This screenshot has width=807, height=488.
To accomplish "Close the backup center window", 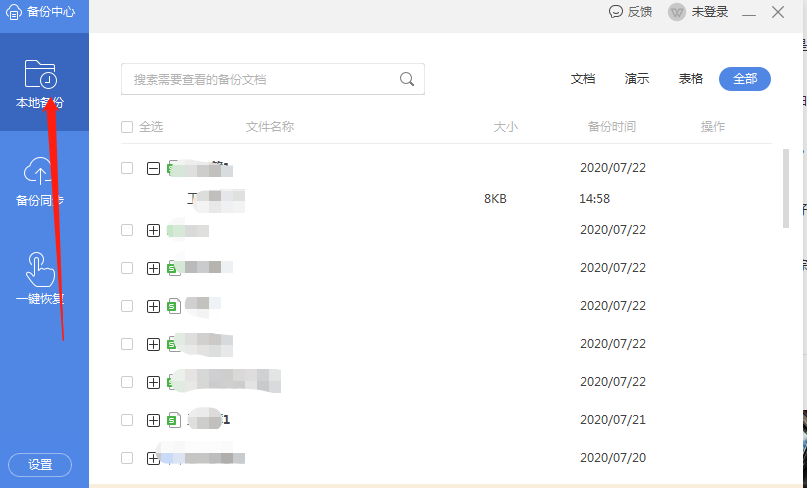I will (778, 12).
